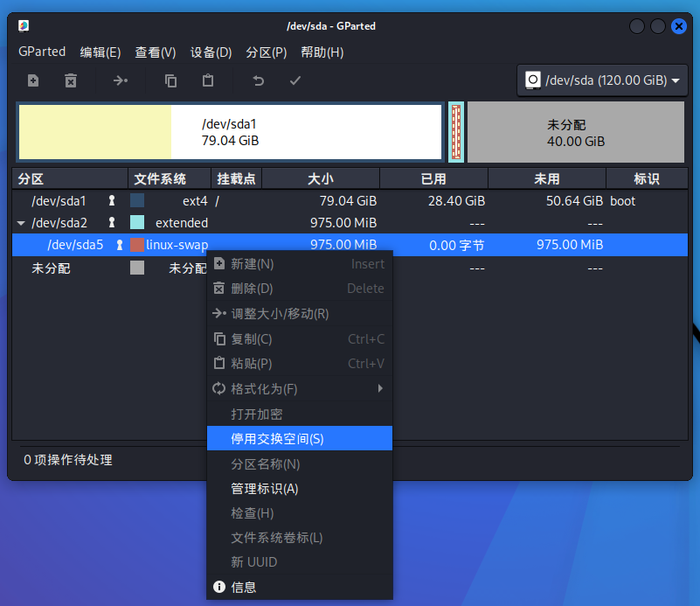
Task: Click 挂载点 column header
Action: point(236,179)
